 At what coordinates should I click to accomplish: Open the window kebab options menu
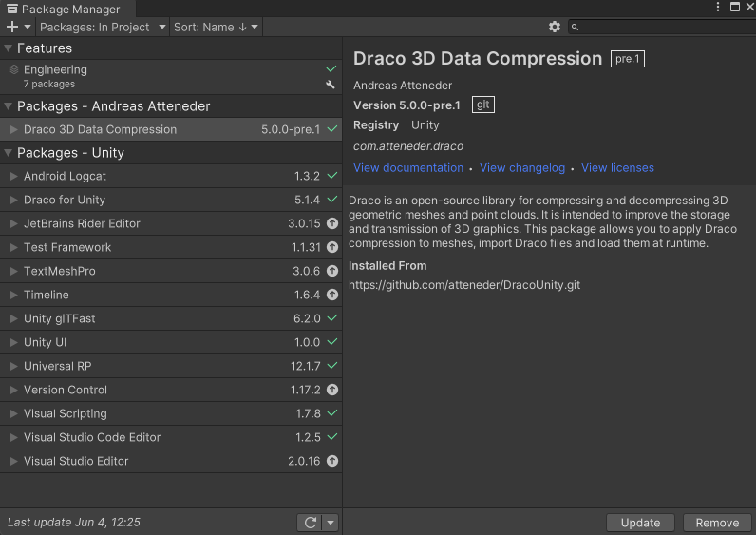[718, 7]
